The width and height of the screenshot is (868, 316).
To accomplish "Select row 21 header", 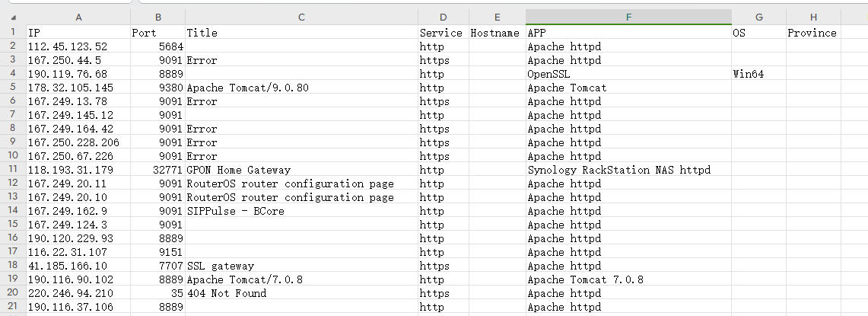I will [x=13, y=306].
